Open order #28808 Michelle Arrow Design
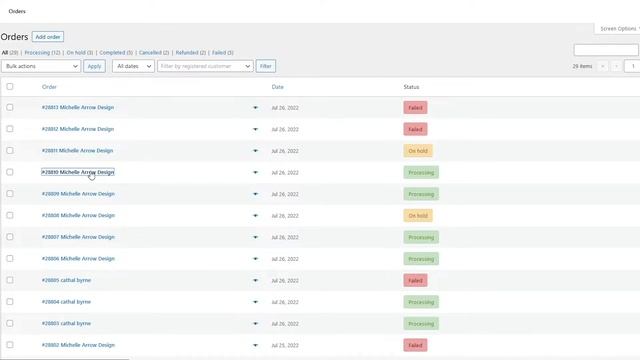This screenshot has height=360, width=640. click(x=78, y=215)
